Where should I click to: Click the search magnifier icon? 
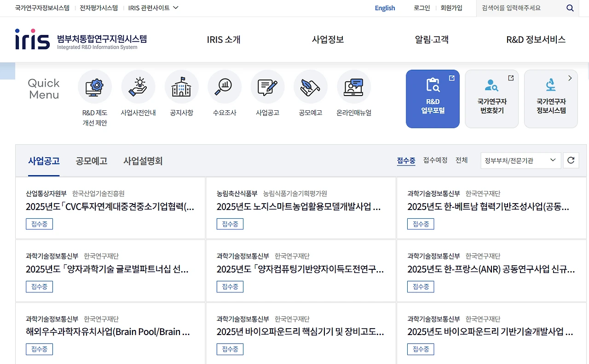pos(570,8)
